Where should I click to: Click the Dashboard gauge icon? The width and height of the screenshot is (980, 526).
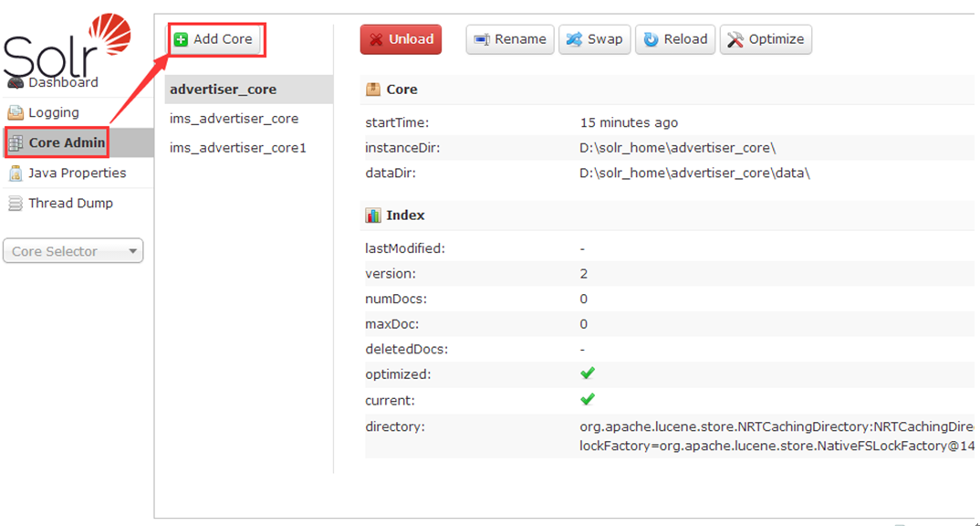16,82
